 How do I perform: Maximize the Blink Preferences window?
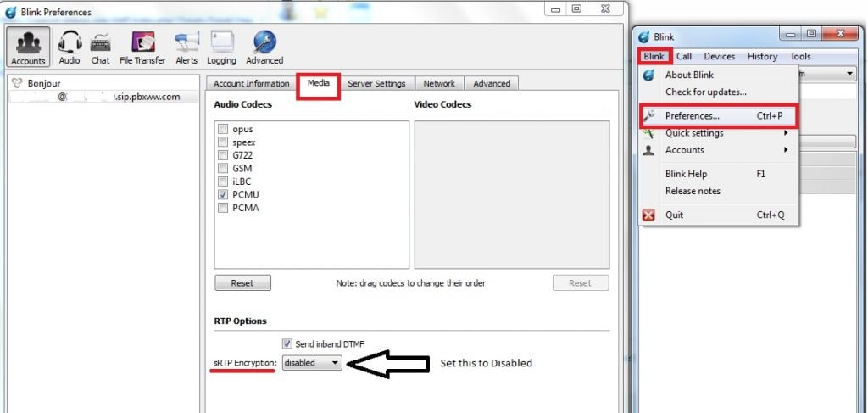[576, 8]
